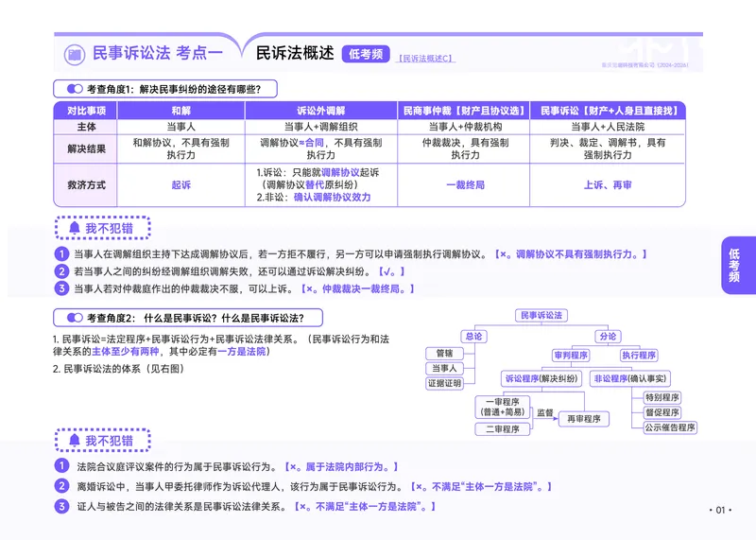The width and height of the screenshot is (756, 540).
Task: Click the 民事诉讼法 root node of the diagram
Action: tap(541, 316)
